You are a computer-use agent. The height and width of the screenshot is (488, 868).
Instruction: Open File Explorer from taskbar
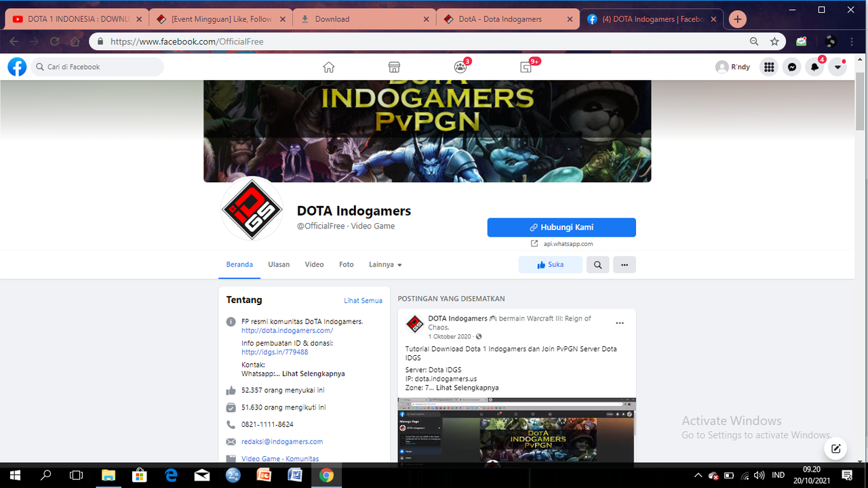[x=108, y=475]
